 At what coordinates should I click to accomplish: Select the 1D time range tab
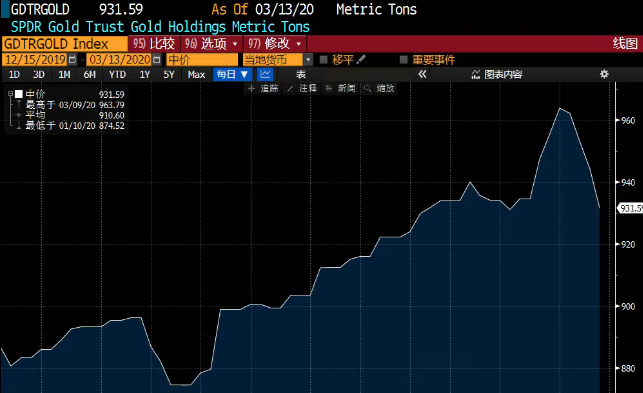click(x=14, y=74)
